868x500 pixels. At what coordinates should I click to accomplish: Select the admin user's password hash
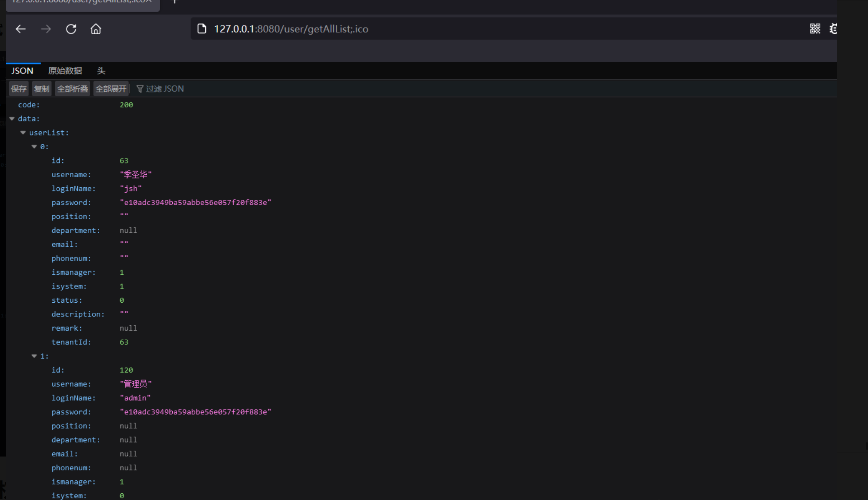pos(196,412)
